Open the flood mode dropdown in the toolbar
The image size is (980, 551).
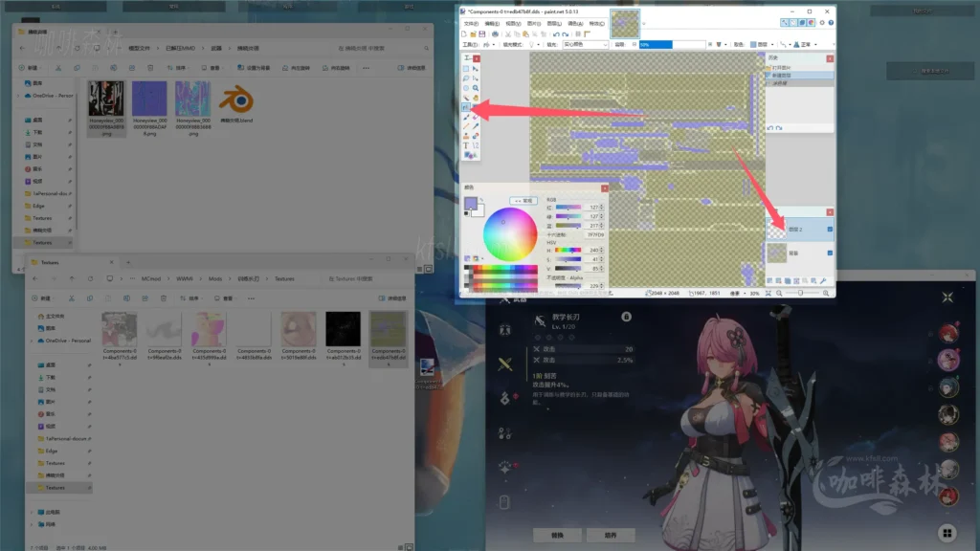click(x=538, y=44)
